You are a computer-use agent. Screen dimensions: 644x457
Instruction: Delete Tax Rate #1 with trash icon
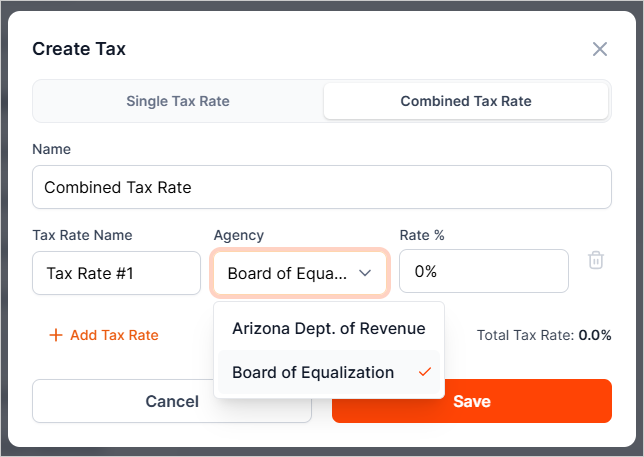(596, 260)
